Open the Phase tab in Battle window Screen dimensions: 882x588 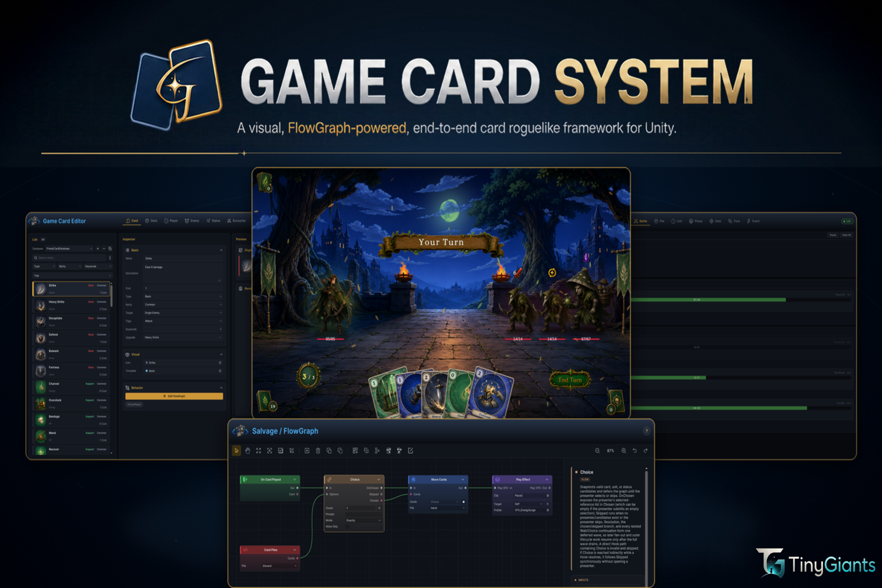pyautogui.click(x=696, y=221)
